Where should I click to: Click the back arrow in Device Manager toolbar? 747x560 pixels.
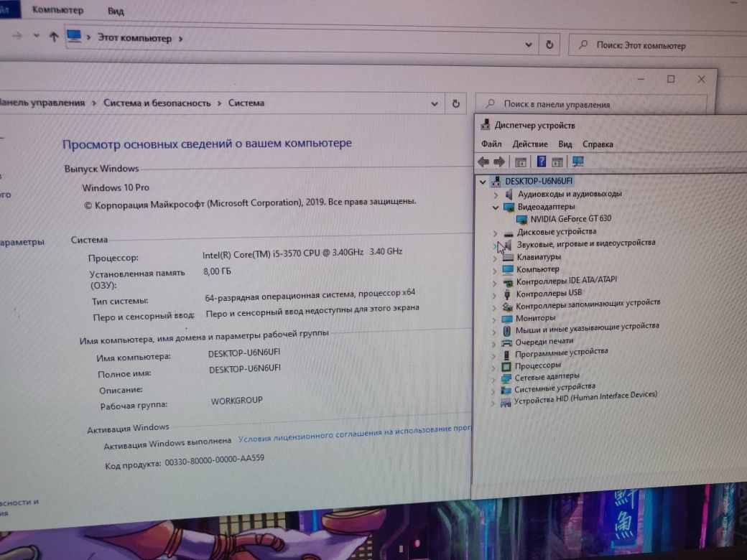[x=483, y=162]
